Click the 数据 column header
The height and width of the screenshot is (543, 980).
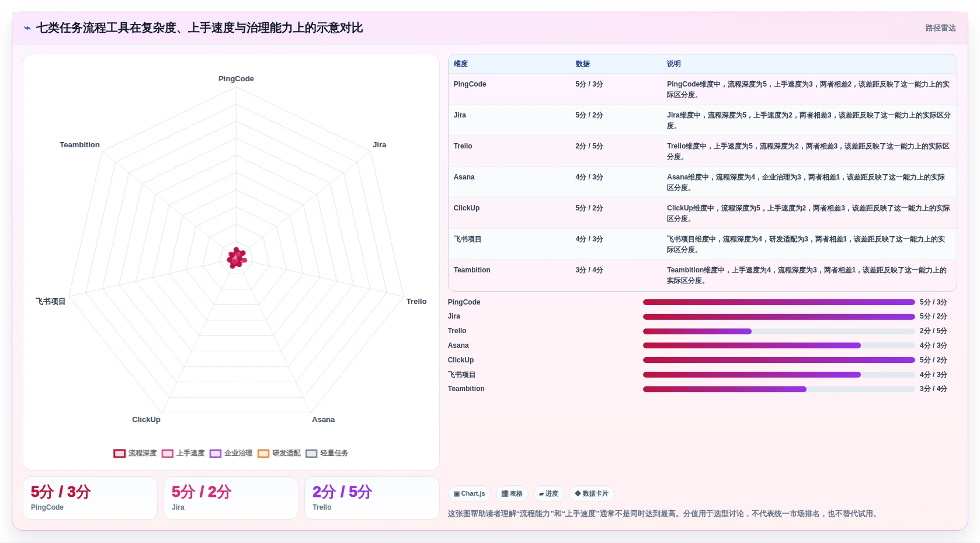(x=582, y=64)
